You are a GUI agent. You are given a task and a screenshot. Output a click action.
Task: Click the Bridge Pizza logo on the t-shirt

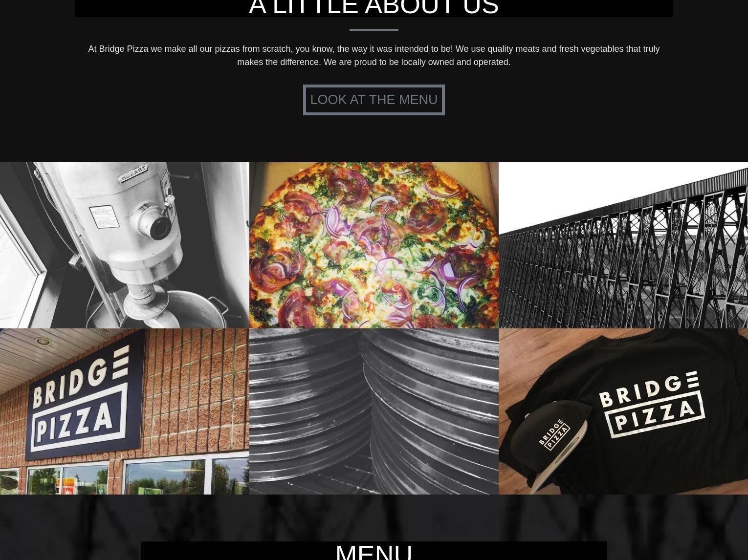click(x=652, y=405)
